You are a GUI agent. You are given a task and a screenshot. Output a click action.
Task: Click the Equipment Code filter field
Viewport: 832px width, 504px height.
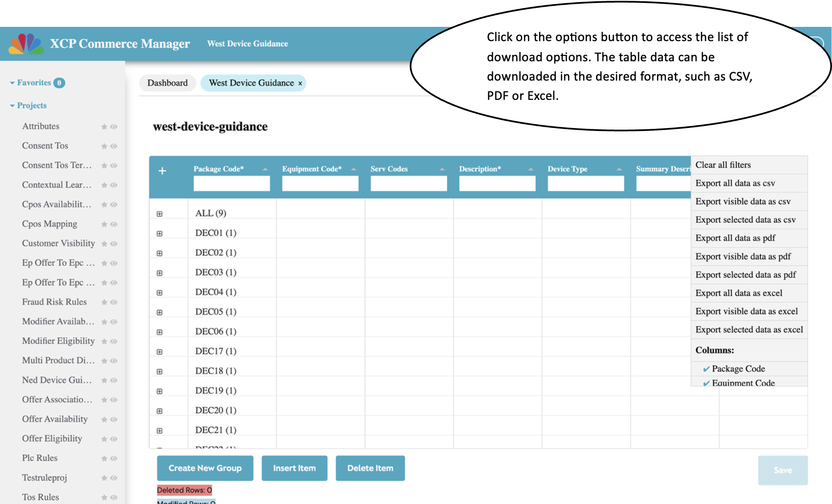320,183
